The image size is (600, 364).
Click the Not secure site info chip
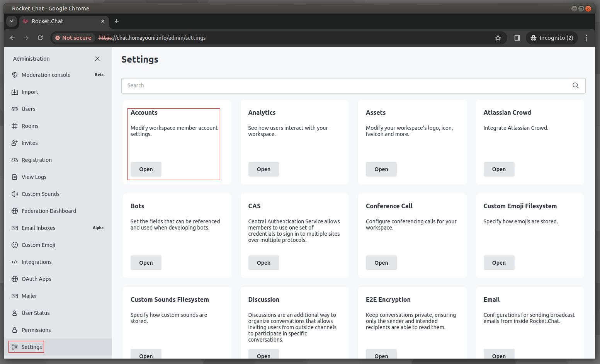[x=73, y=38]
